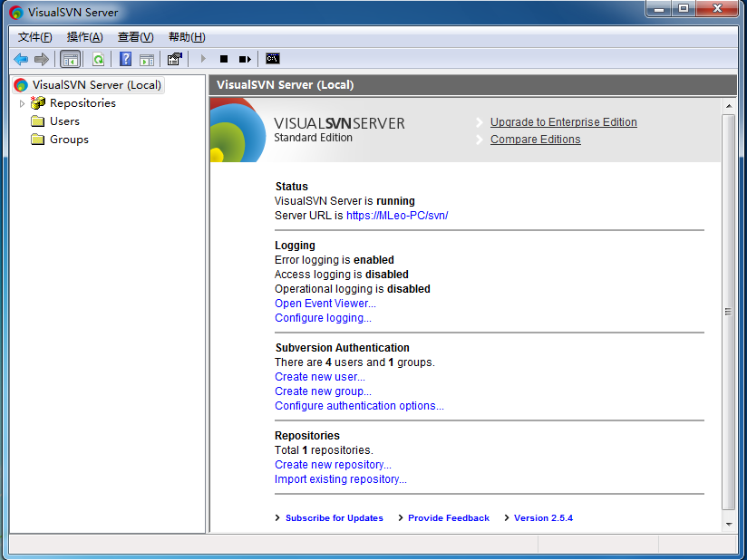Click the Back arrow toolbar icon
747x560 pixels.
pyautogui.click(x=21, y=59)
